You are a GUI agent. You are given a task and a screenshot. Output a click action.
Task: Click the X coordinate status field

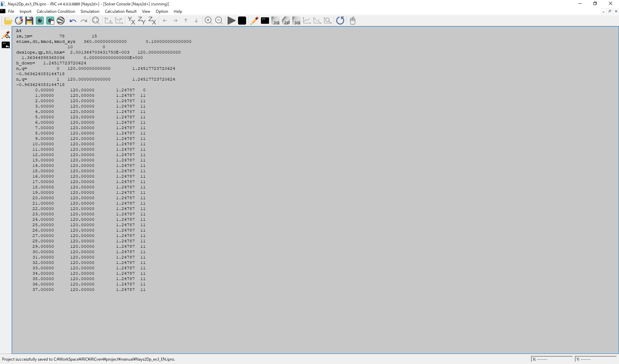[x=552, y=359]
